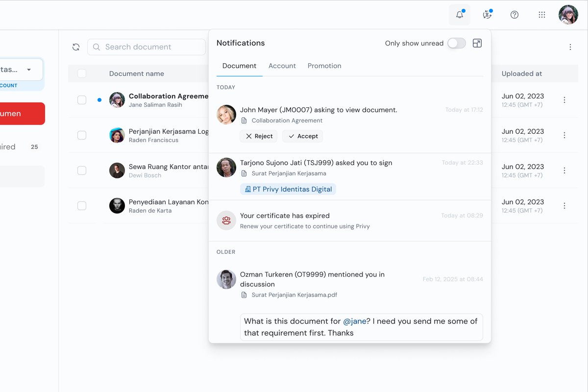Image resolution: width=588 pixels, height=392 pixels.
Task: Click the Document name column header
Action: (137, 73)
